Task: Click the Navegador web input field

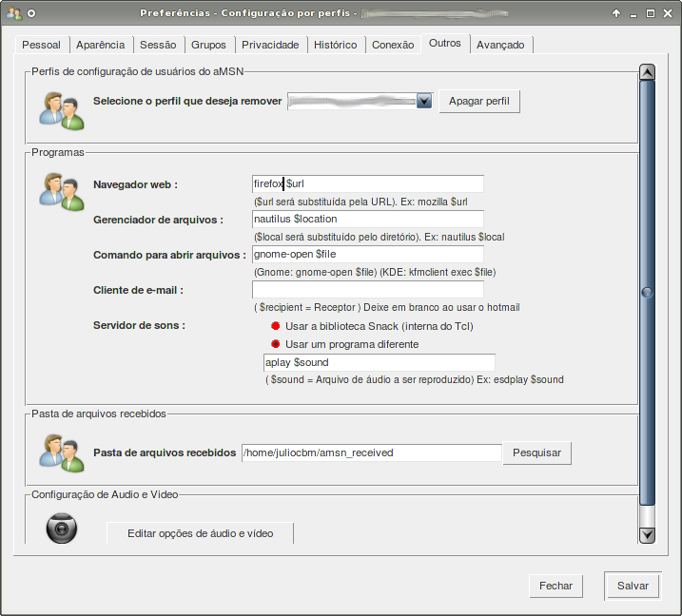Action: [x=368, y=183]
